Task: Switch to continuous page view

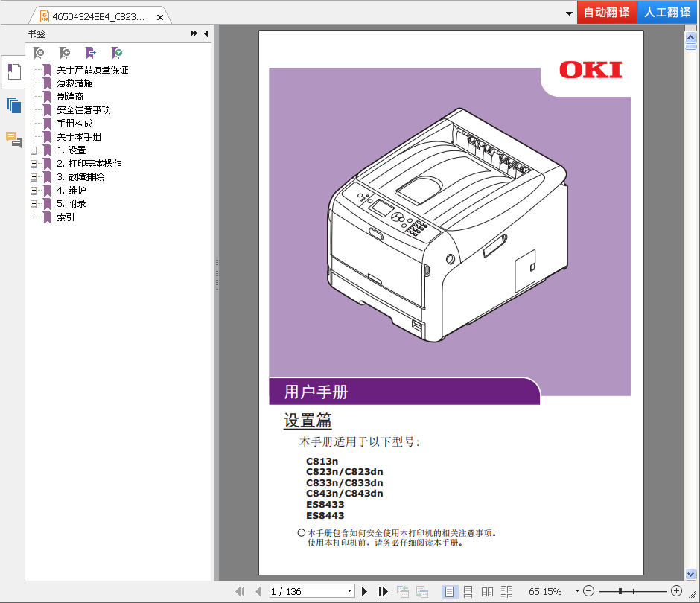Action: coord(468,591)
